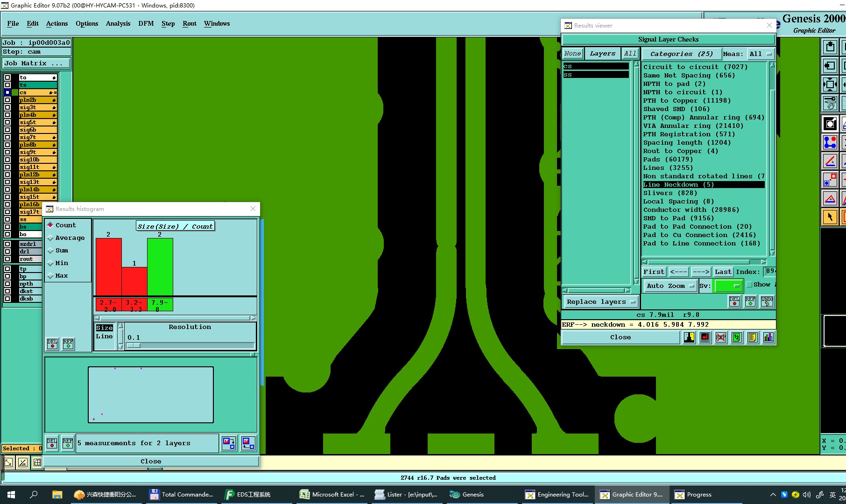Open the File menu
Screen dimensions: 846x504
point(13,23)
